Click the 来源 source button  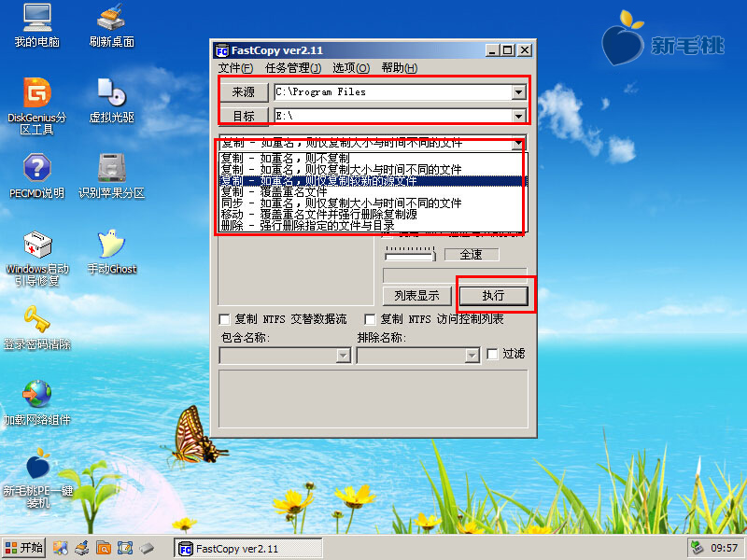click(x=244, y=91)
